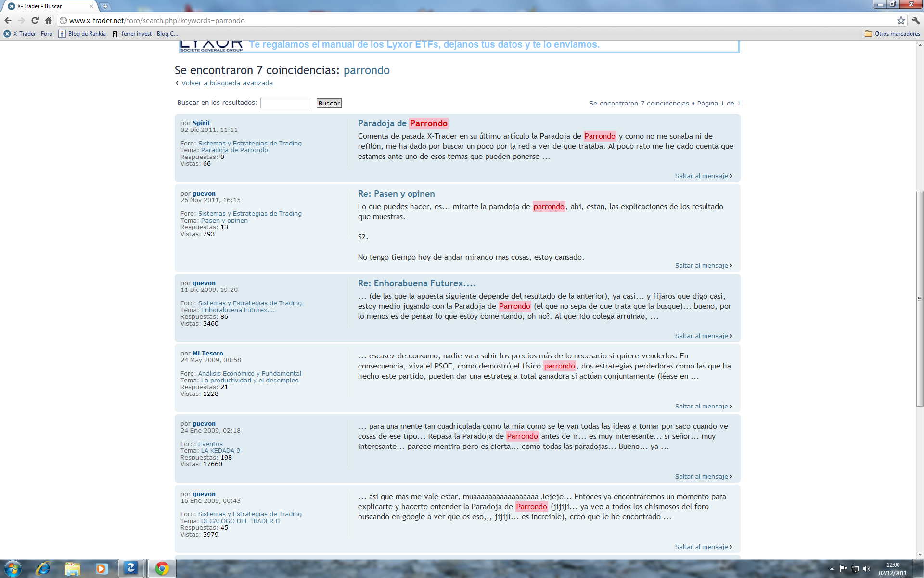Viewport: 924px width, 578px height.
Task: Open Internet Explorer from taskbar
Action: (x=43, y=568)
